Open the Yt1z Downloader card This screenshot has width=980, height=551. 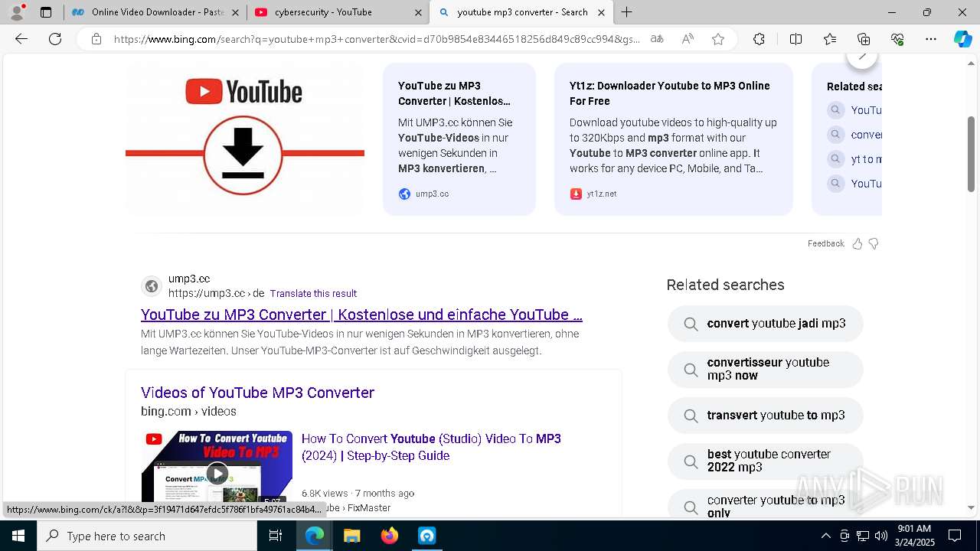(674, 139)
